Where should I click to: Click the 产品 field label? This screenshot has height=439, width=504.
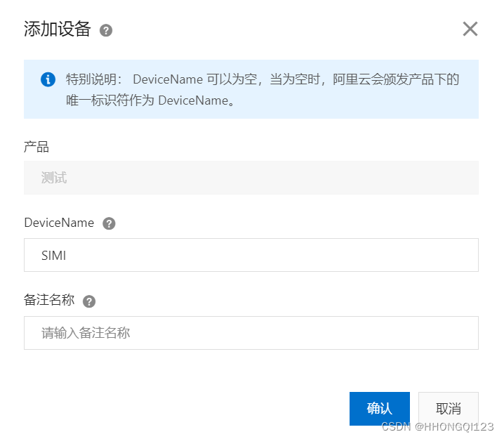click(37, 147)
